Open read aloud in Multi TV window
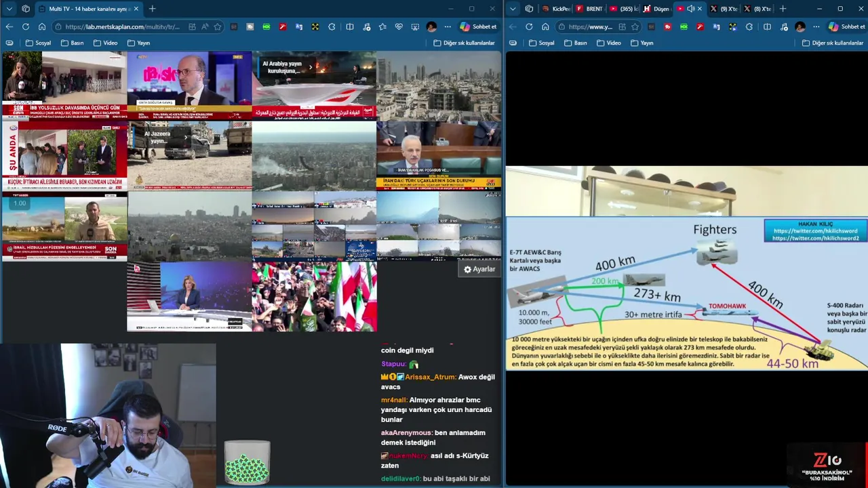The image size is (868, 488). coord(205,26)
